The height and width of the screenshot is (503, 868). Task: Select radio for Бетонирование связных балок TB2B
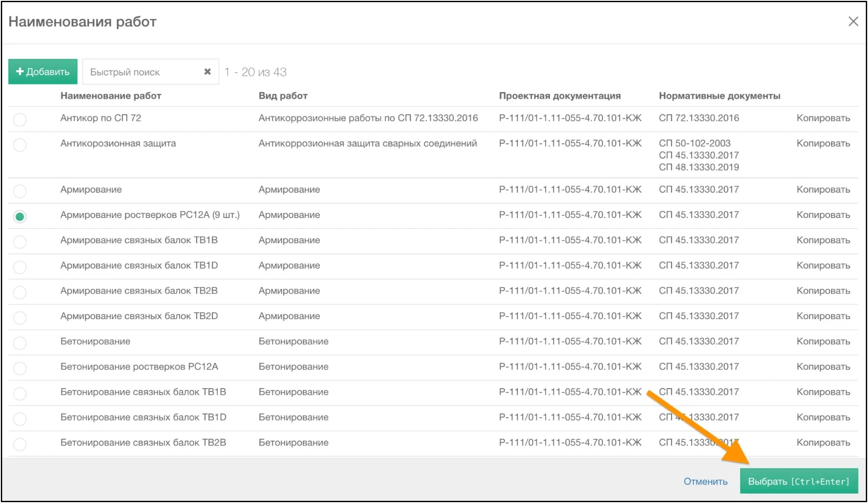pyautogui.click(x=20, y=444)
